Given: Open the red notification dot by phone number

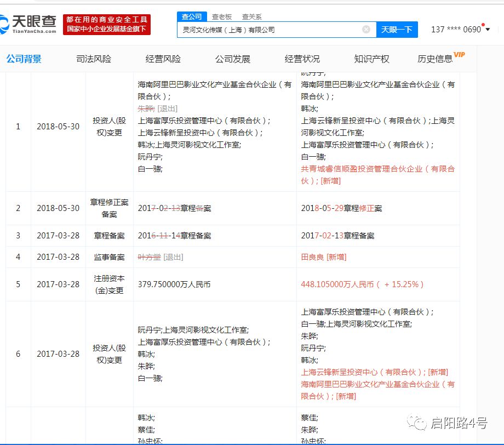Looking at the screenshot, I should point(483,25).
